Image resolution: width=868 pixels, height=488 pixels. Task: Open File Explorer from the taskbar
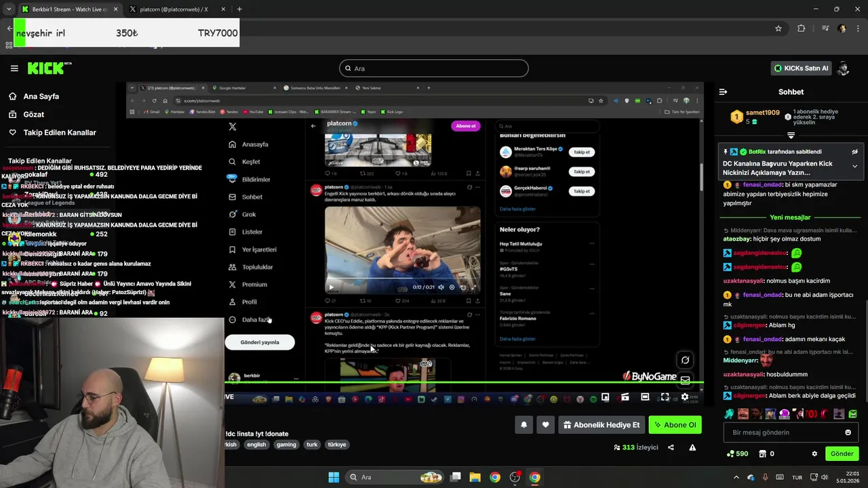[x=475, y=477]
